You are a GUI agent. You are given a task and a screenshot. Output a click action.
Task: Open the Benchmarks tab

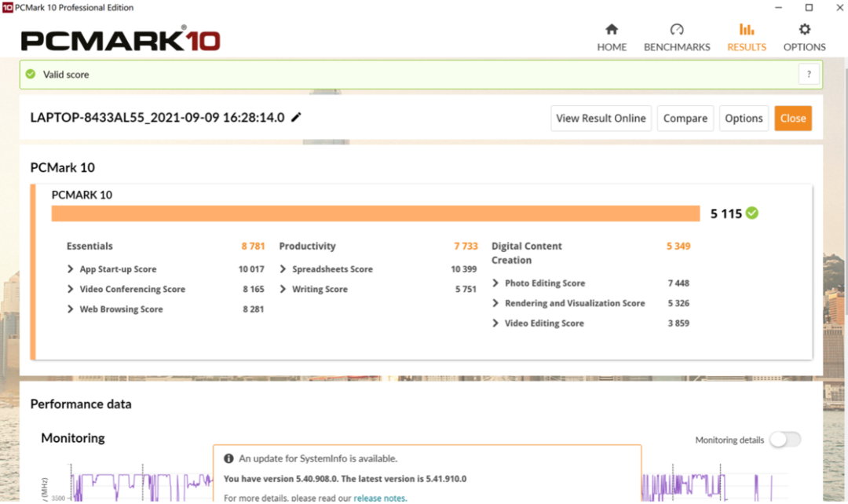click(x=677, y=38)
